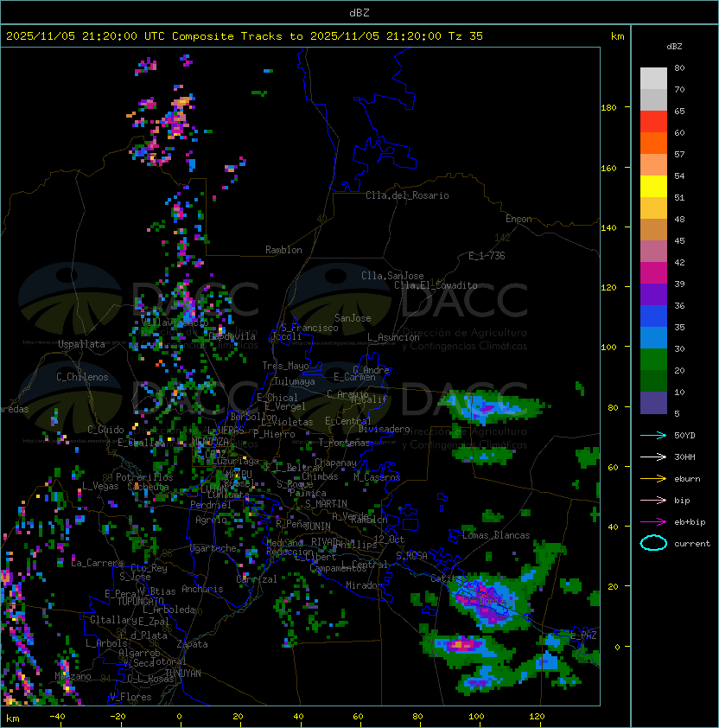Click the 'E_1-736' place label

click(487, 256)
